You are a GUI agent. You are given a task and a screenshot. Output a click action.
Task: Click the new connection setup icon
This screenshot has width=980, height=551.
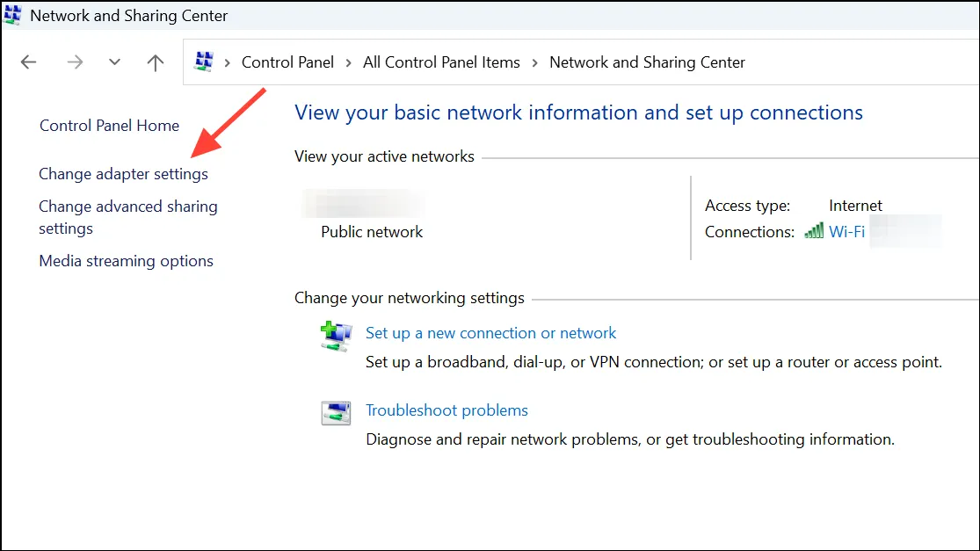tap(336, 336)
